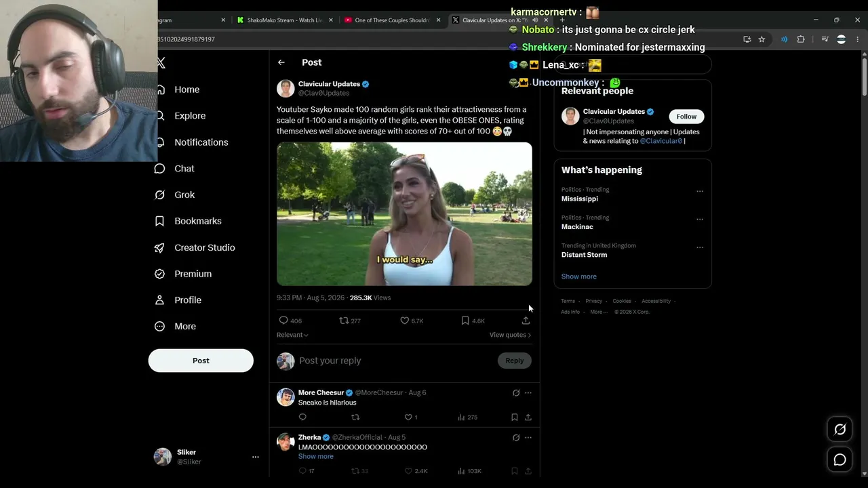Open Sliker account menu dots
Screen dimensions: 868x488
click(x=256, y=457)
